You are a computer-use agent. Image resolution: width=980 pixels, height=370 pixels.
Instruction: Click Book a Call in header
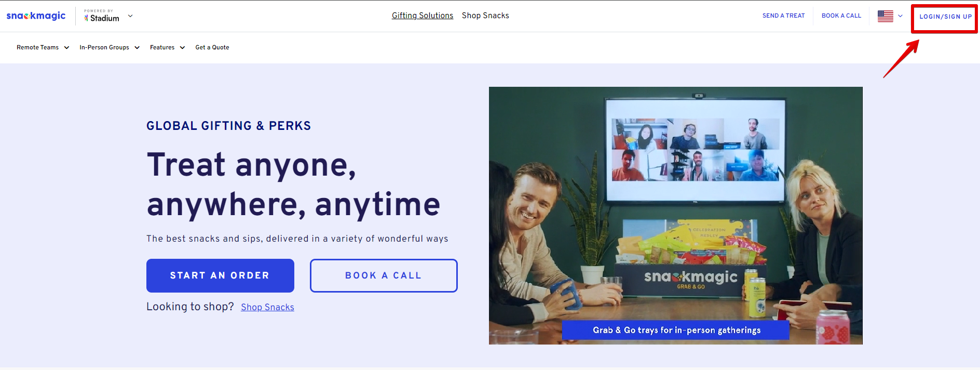[841, 16]
